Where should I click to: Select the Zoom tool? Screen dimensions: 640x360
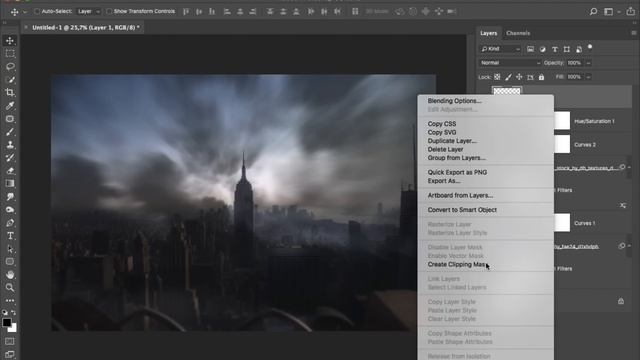[x=10, y=288]
